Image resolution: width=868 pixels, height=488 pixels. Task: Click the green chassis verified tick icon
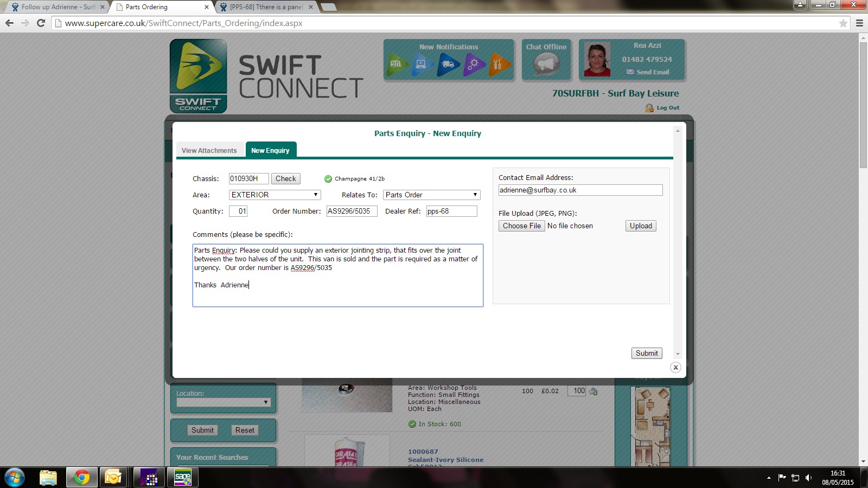point(328,179)
